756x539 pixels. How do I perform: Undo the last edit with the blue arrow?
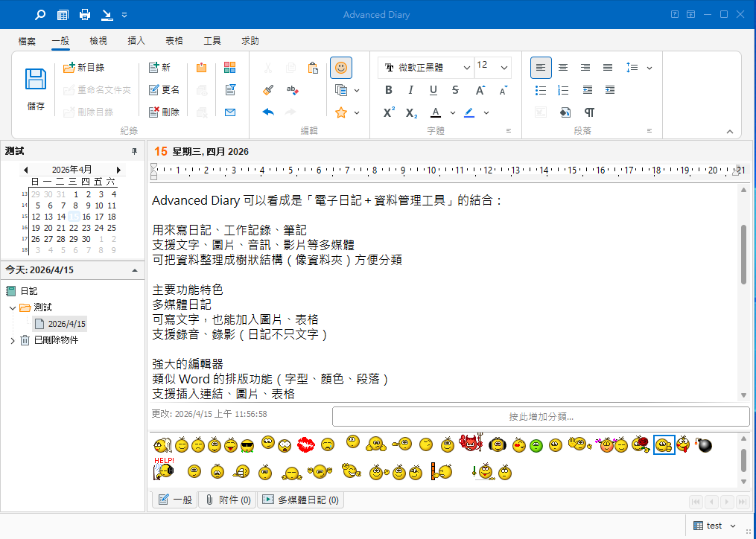[x=268, y=112]
